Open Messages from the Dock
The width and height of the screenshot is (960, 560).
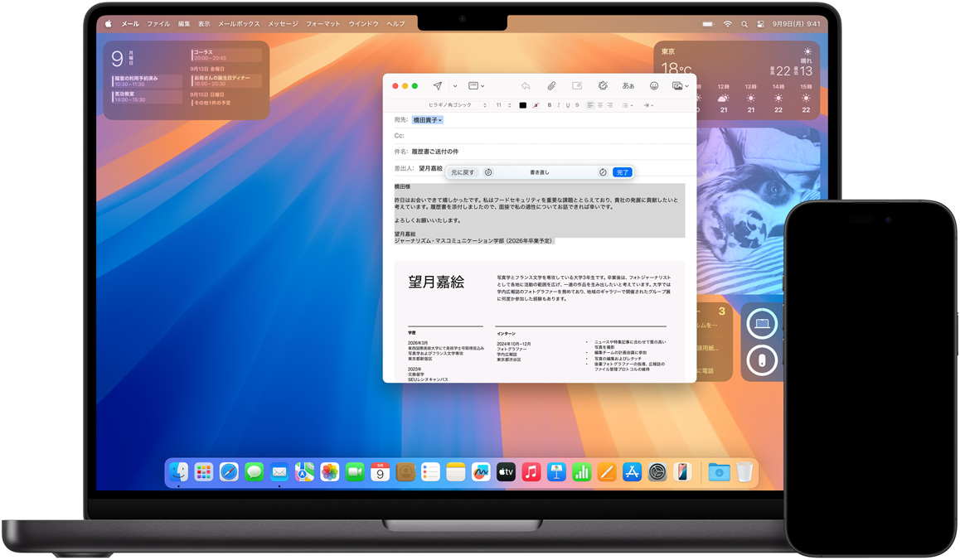click(254, 472)
